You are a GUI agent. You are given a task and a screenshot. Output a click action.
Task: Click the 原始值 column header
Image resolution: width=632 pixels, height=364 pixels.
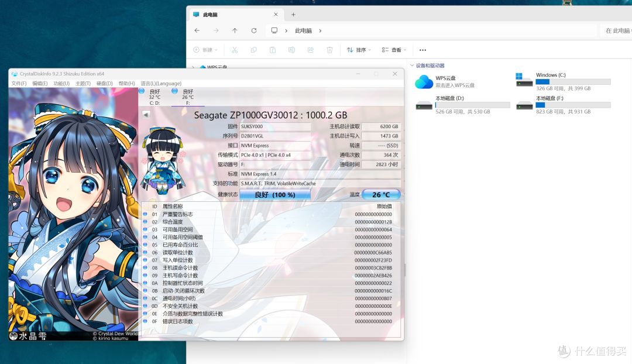coord(384,207)
